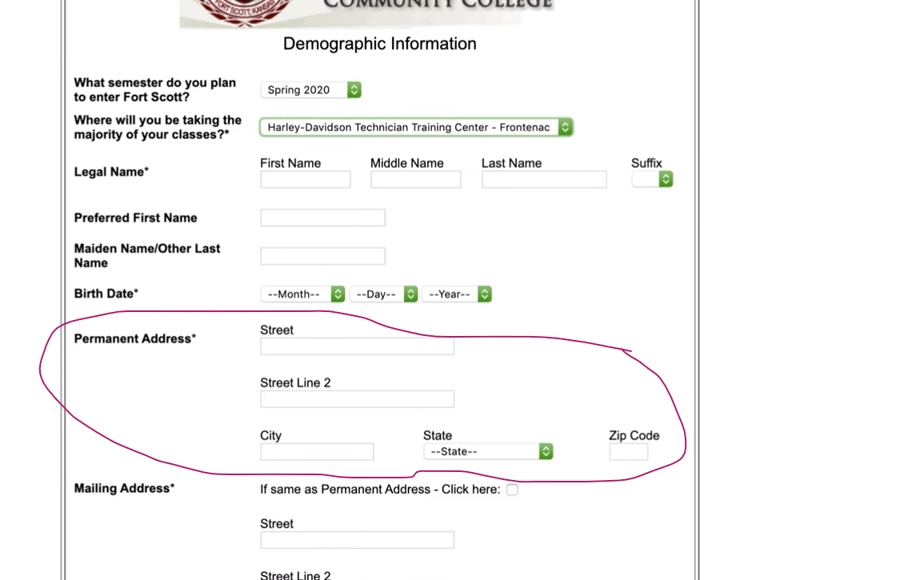The image size is (924, 580).
Task: Click the Permanent Address Street field
Action: click(357, 346)
